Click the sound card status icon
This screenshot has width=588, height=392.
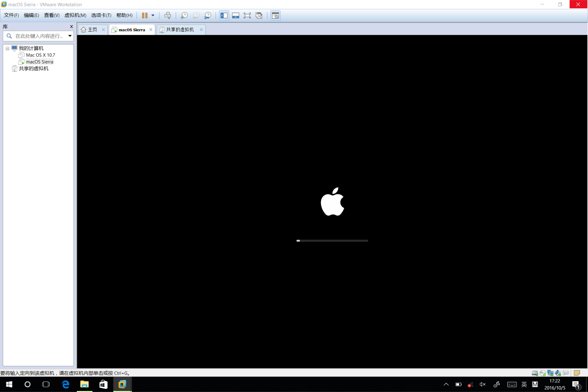[x=558, y=373]
